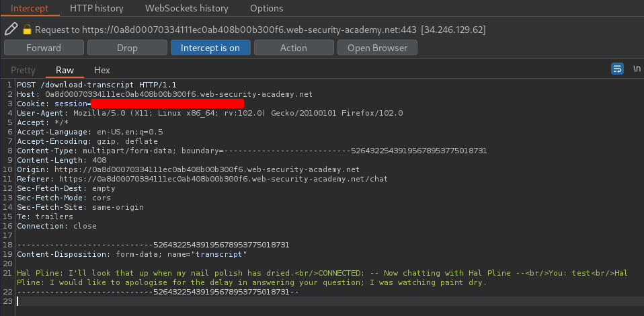Image resolution: width=644 pixels, height=316 pixels.
Task: Click the Accept: */* header line
Action: [43, 122]
